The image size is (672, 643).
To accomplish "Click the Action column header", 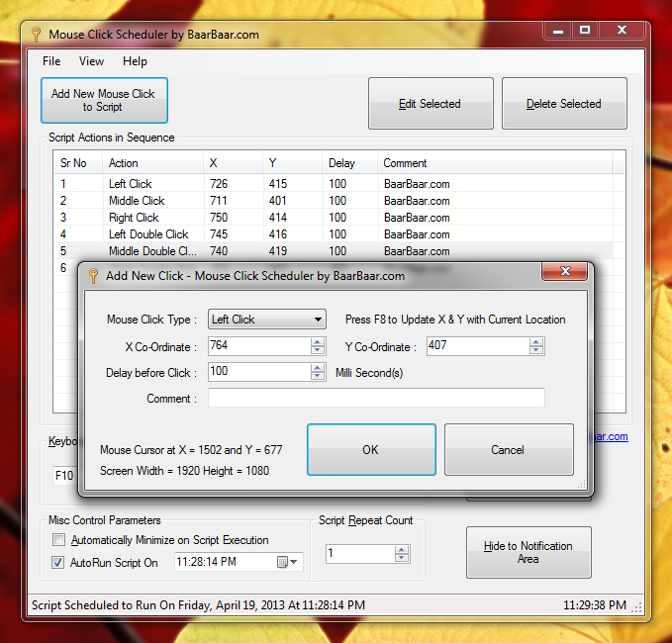I will point(153,163).
